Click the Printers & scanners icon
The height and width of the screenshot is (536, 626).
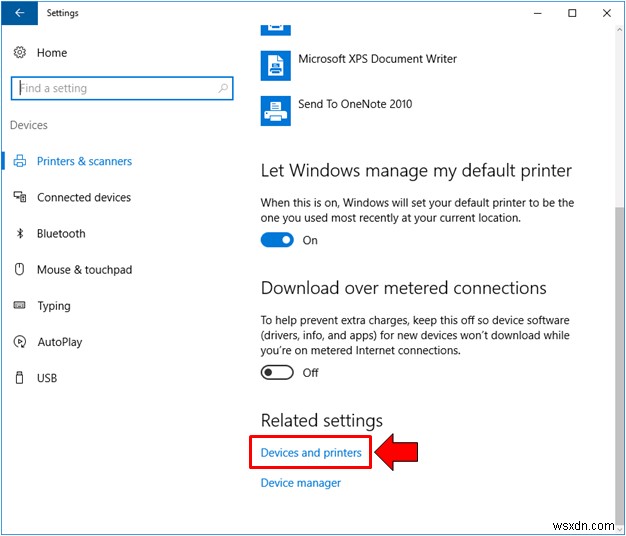pyautogui.click(x=19, y=161)
